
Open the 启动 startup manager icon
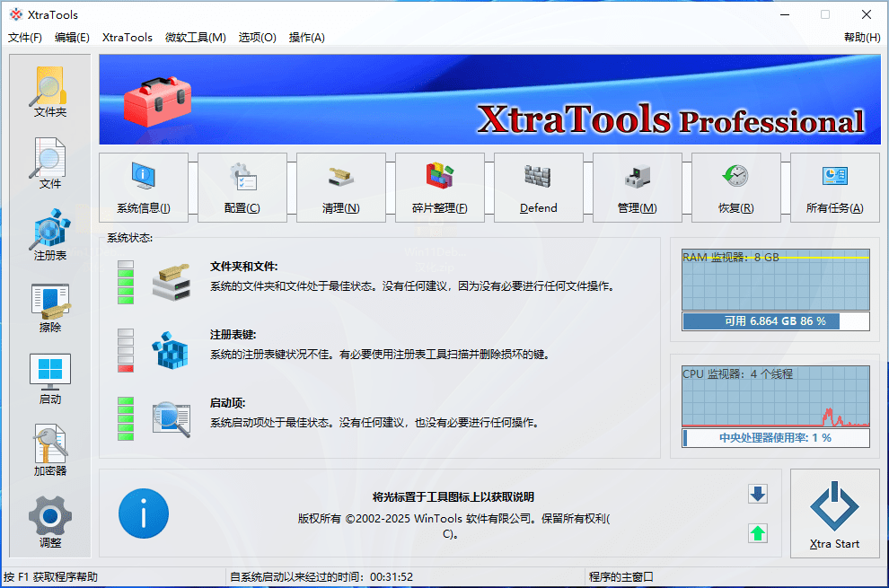(x=49, y=377)
